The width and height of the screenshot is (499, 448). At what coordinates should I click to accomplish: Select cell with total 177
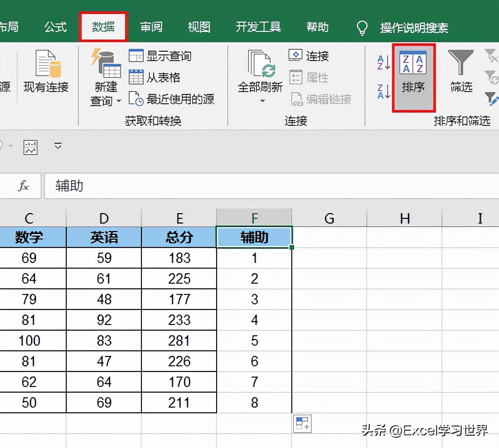point(179,299)
